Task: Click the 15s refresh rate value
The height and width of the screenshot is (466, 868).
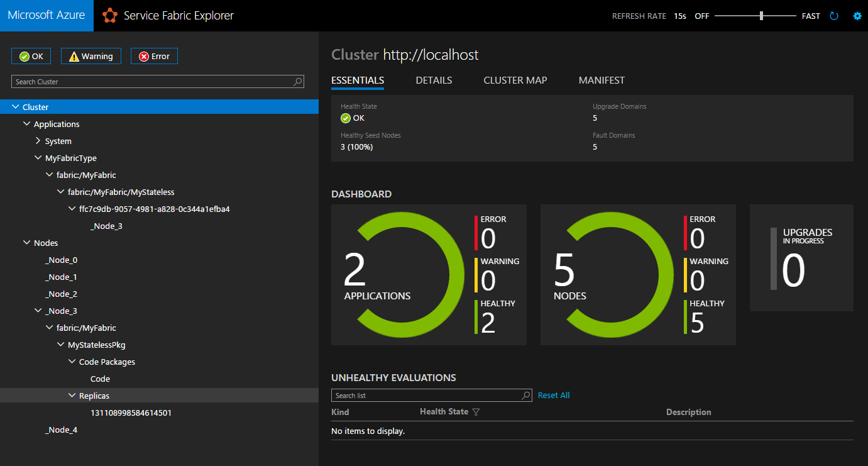Action: pos(680,16)
